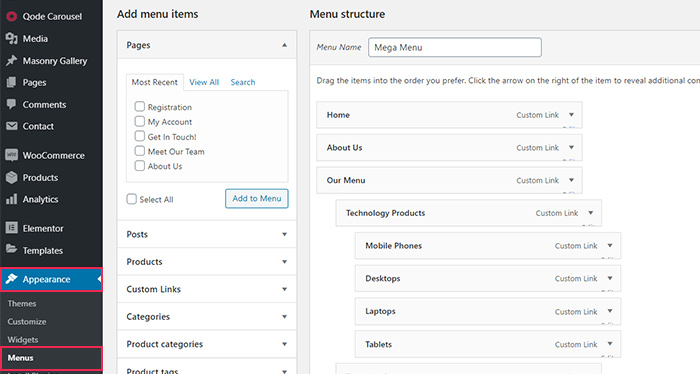700x374 pixels.
Task: Expand the Tablets item settings
Action: coord(610,344)
